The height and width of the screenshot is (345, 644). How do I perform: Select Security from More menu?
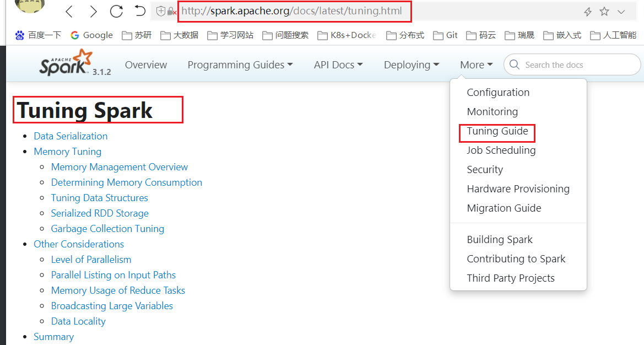click(485, 170)
